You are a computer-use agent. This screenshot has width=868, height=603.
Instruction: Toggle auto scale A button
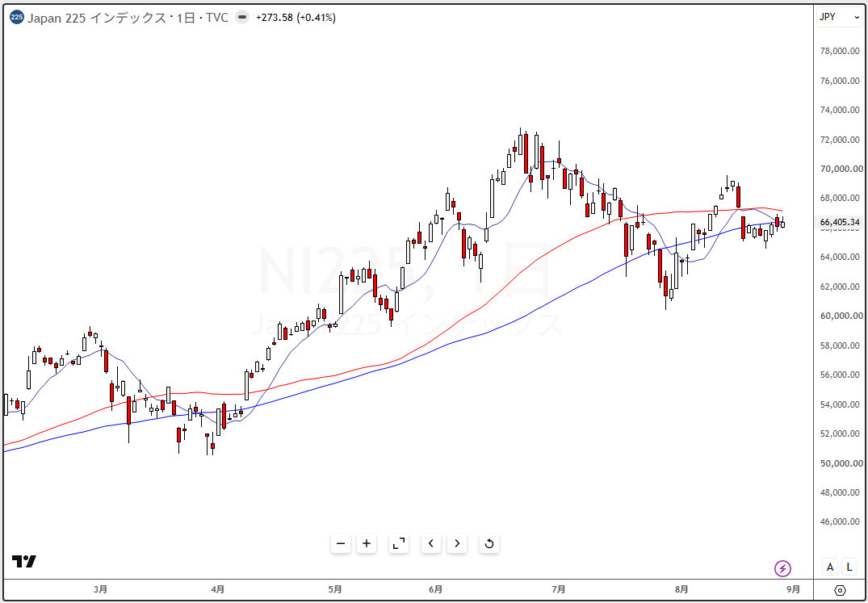pos(830,567)
